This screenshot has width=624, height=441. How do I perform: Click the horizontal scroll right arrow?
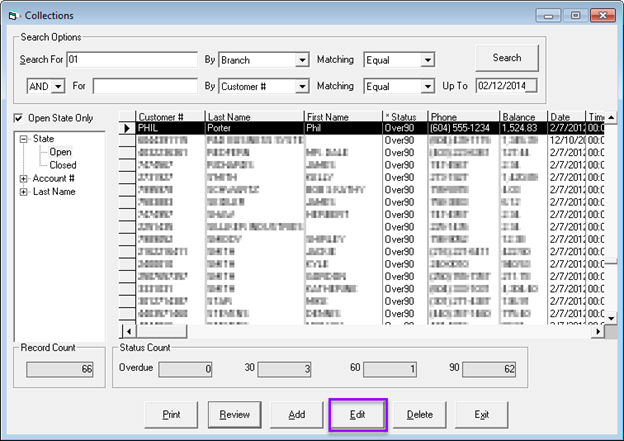pyautogui.click(x=598, y=331)
